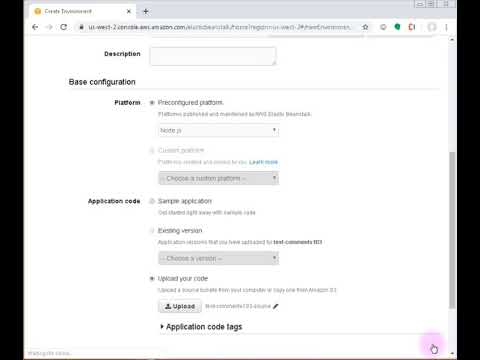Open the Node.js platform dropdown
480x360 pixels.
pyautogui.click(x=219, y=130)
